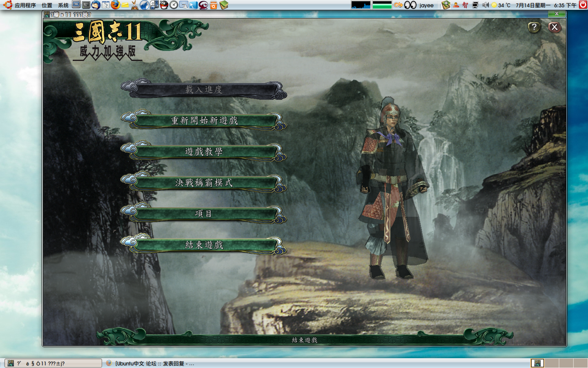Click the red power shutdown button
Viewport: 588px width, 368px height.
point(583,4)
